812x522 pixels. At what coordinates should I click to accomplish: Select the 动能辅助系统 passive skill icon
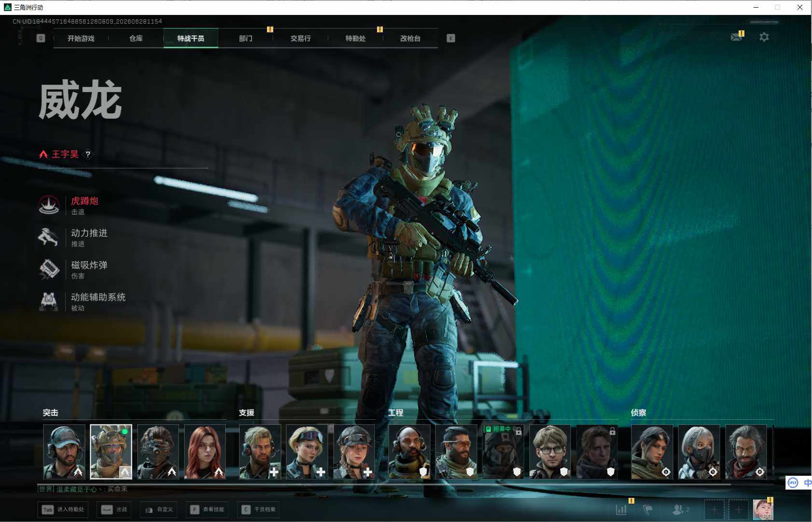[49, 302]
